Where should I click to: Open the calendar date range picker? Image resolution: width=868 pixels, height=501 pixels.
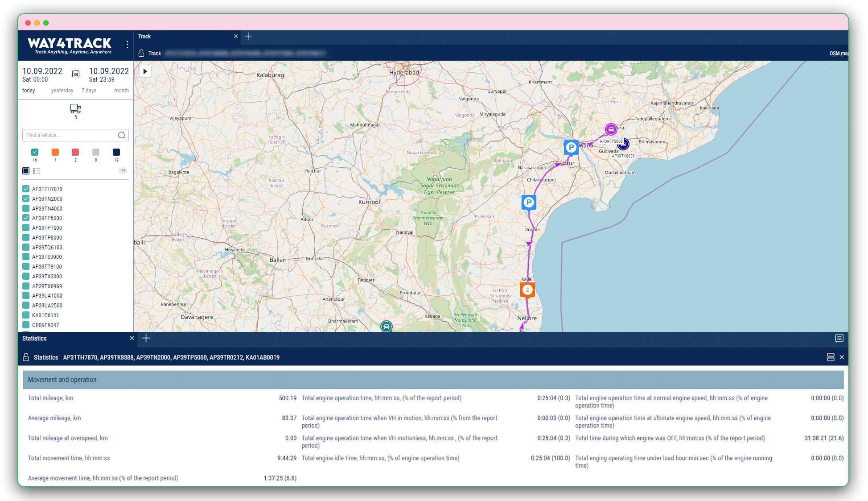pyautogui.click(x=76, y=74)
